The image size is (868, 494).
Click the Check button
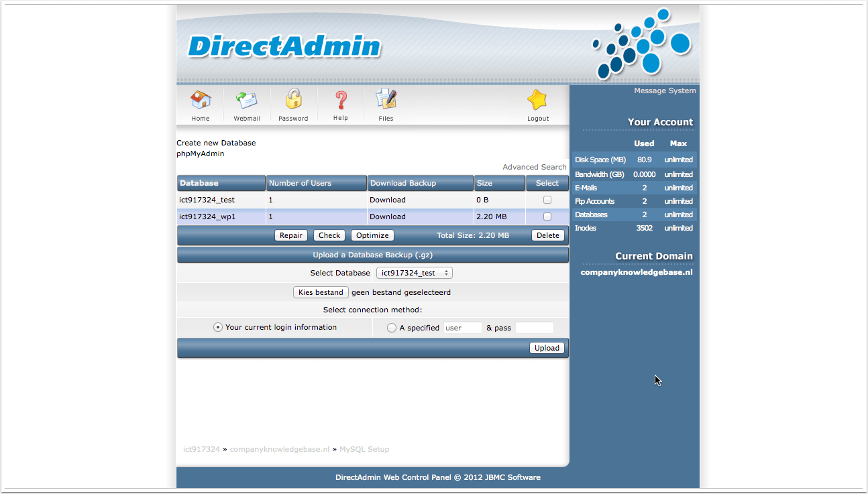[x=329, y=235]
